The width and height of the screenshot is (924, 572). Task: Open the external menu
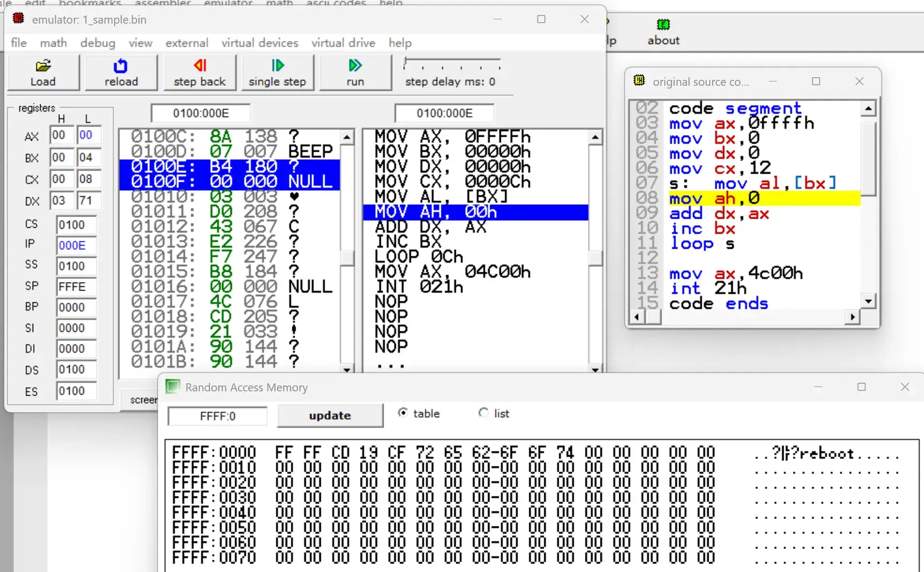(186, 43)
